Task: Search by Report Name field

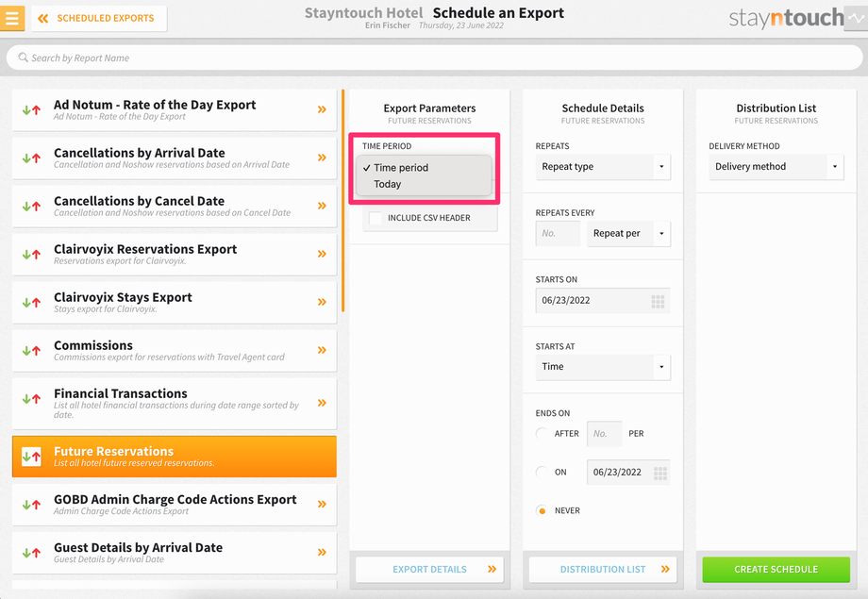Action: 434,58
